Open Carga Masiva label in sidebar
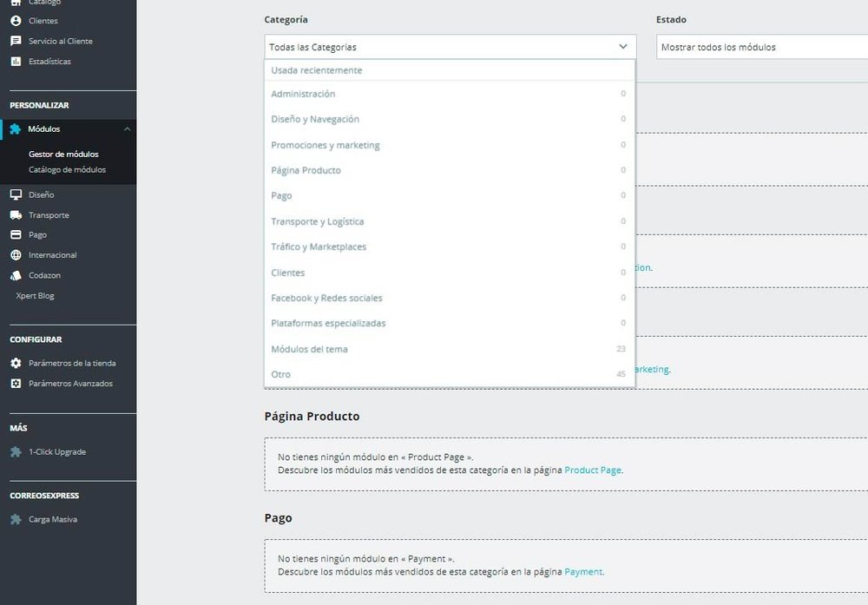 [53, 519]
